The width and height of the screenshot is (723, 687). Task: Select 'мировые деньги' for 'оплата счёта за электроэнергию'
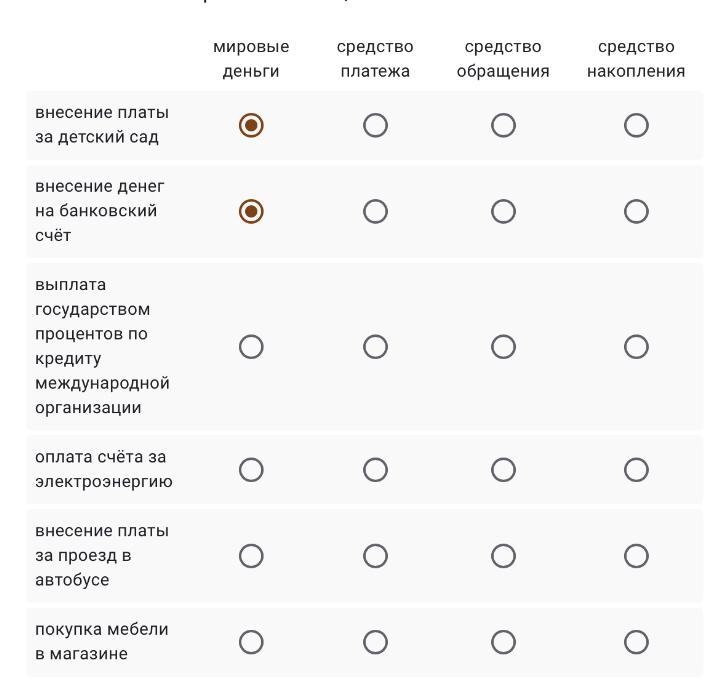tap(251, 469)
